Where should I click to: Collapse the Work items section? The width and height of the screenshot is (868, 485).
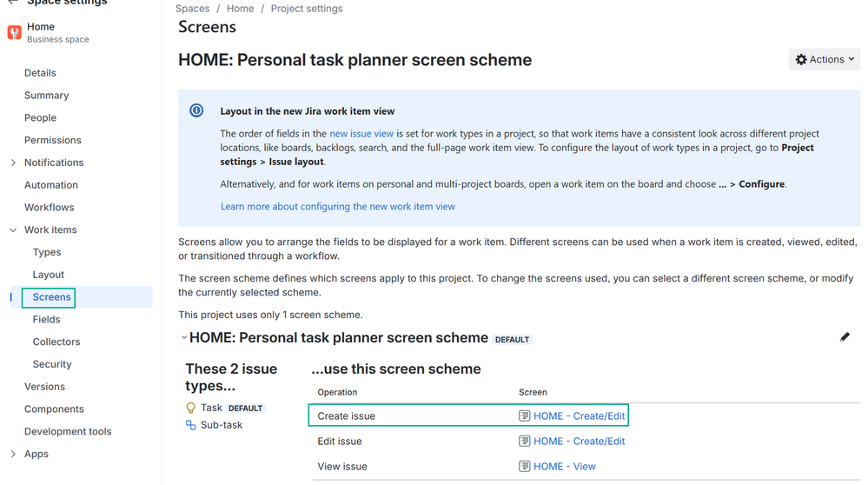(13, 229)
